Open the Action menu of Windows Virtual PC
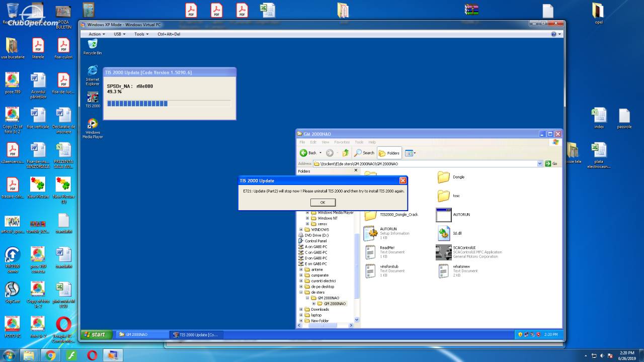This screenshot has height=362, width=644. click(x=97, y=34)
